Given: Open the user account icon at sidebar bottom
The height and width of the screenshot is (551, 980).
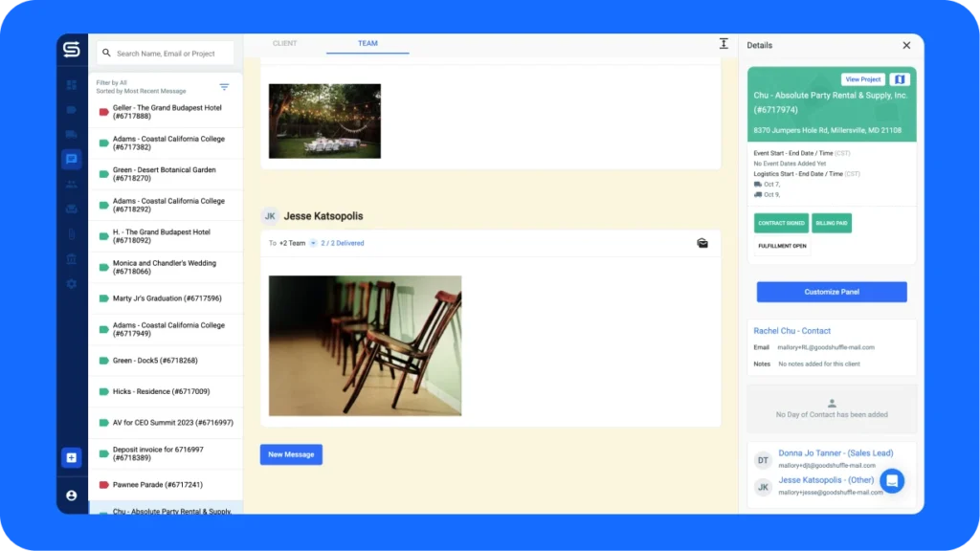Looking at the screenshot, I should click(72, 496).
